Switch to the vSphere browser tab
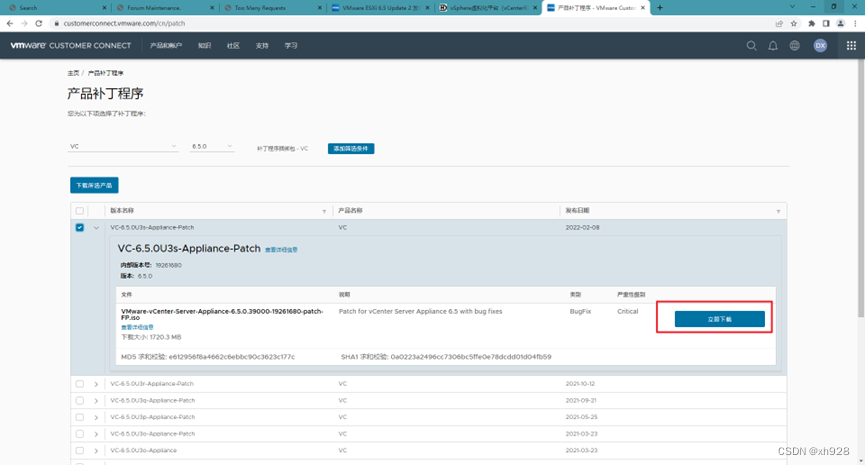 (x=488, y=8)
